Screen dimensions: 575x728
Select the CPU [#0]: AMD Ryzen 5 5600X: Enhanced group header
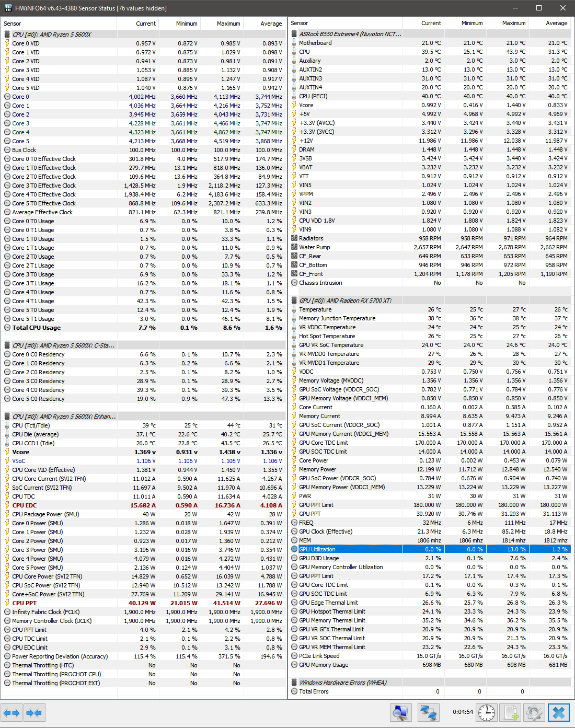(x=143, y=417)
